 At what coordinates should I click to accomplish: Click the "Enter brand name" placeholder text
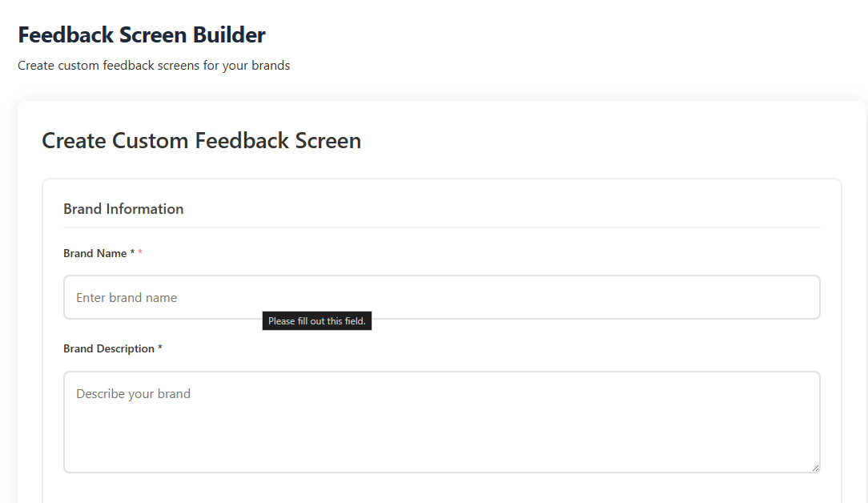[x=127, y=298]
